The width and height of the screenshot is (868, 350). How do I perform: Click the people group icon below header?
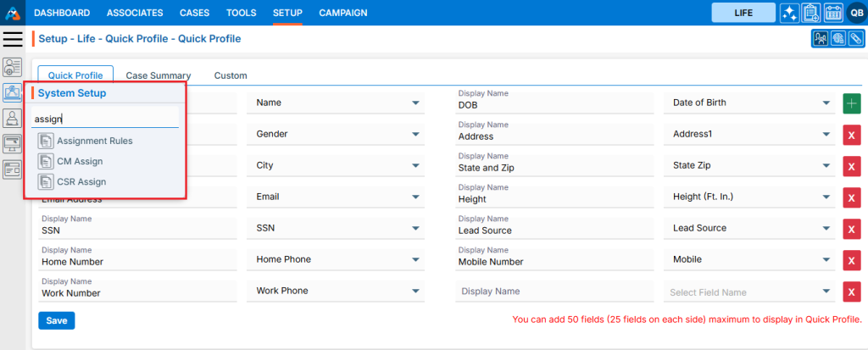(821, 39)
